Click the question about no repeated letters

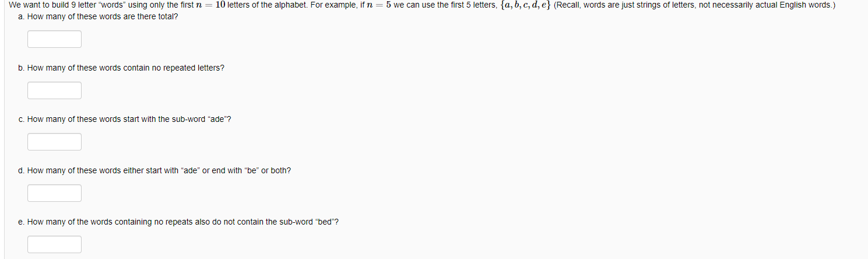125,68
